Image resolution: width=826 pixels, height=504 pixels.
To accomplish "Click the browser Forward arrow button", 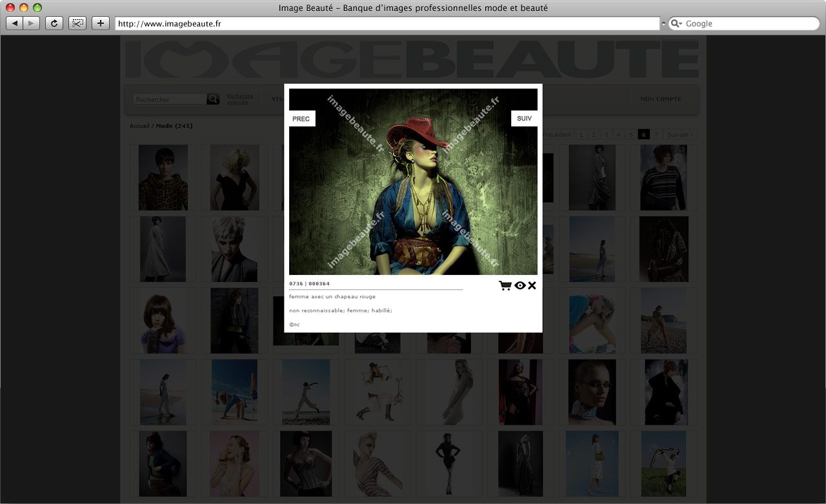I will 32,23.
